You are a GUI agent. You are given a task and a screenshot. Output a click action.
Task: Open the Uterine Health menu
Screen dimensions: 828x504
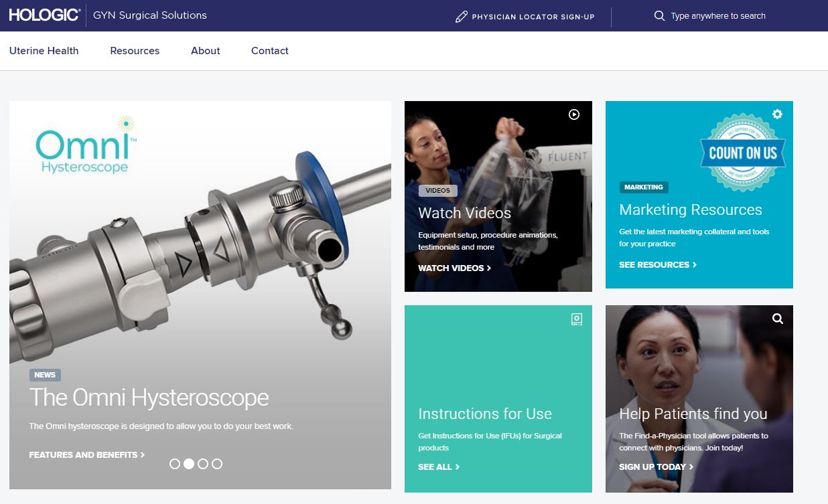[x=44, y=51]
